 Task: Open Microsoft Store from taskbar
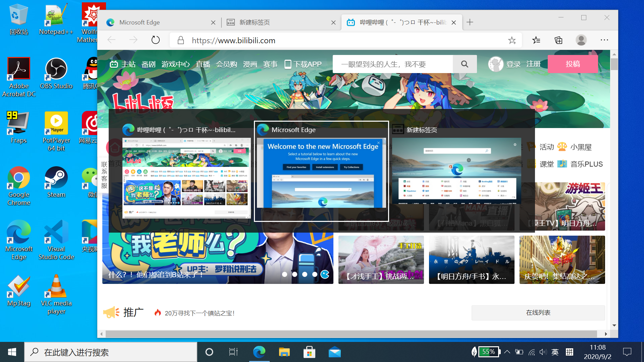pyautogui.click(x=309, y=352)
